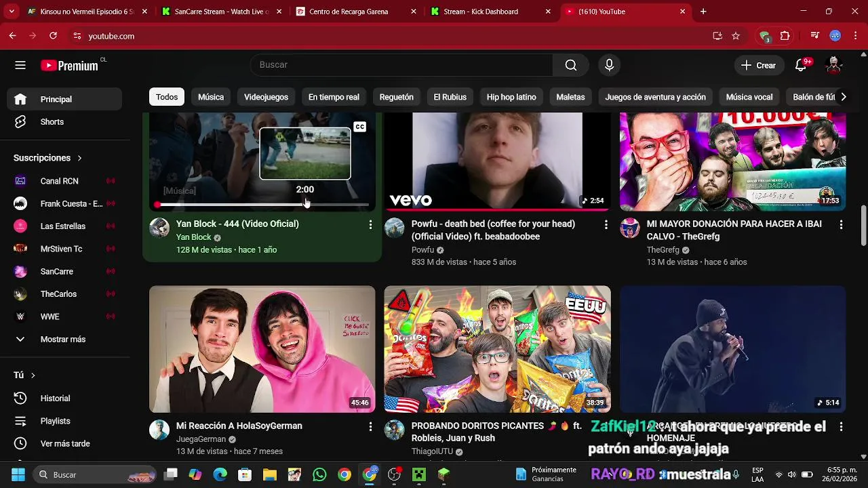Open WWE subscription in sidebar
The height and width of the screenshot is (488, 868).
(64, 317)
